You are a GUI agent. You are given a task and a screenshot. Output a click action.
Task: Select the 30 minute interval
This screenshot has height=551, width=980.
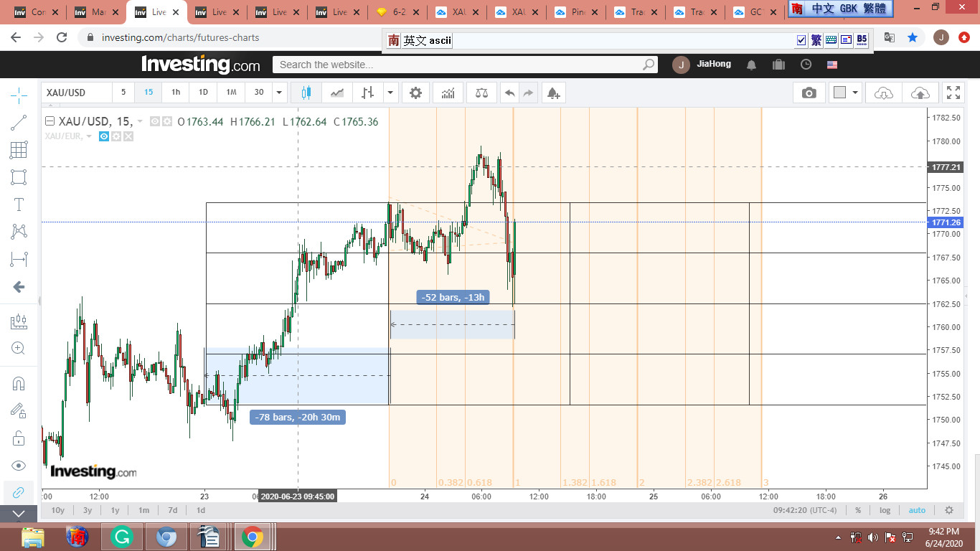(x=259, y=93)
